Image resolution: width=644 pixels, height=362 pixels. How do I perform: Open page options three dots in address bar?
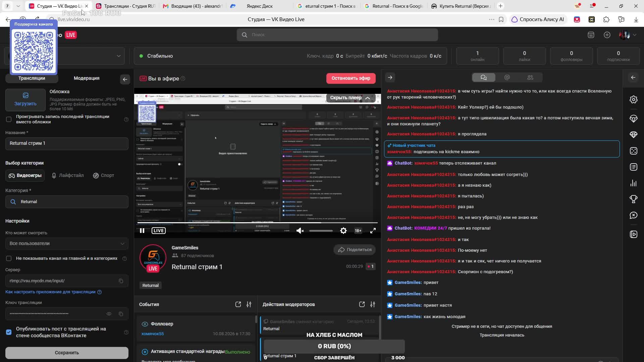(x=492, y=19)
